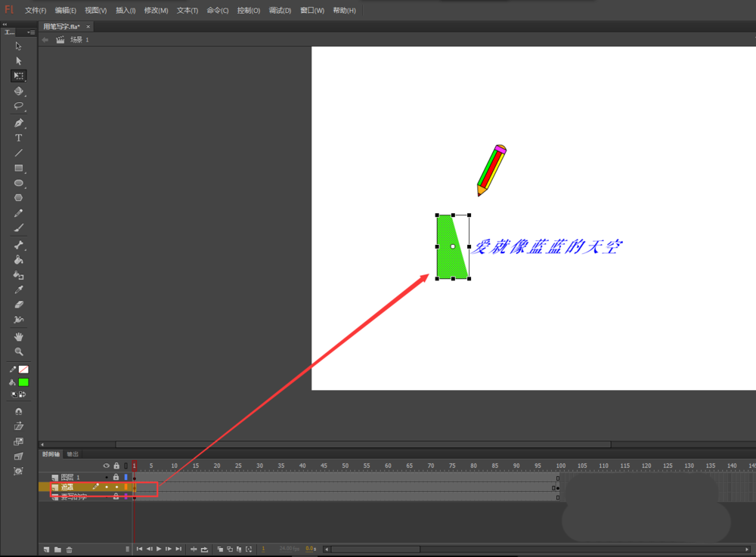Open the stroke color swatch
The image size is (756, 557).
click(x=23, y=370)
